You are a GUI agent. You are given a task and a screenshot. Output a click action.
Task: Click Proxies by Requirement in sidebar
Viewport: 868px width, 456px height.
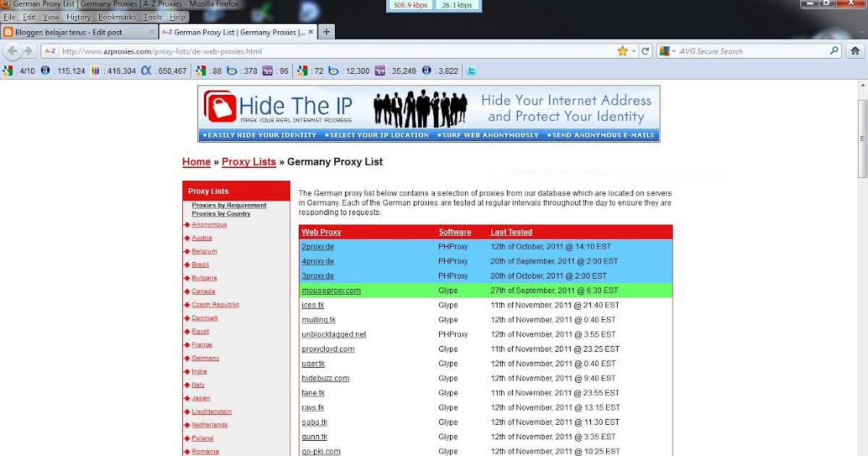(229, 206)
